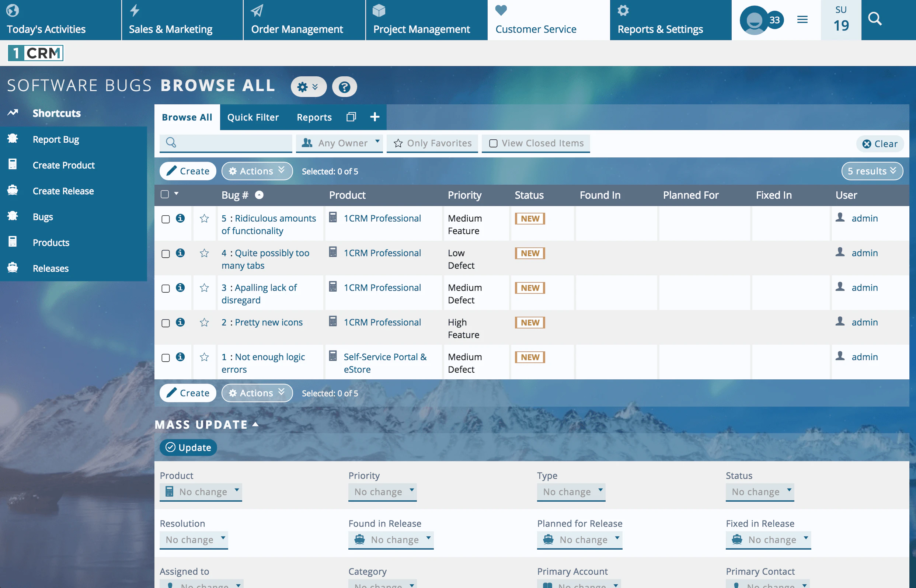The width and height of the screenshot is (916, 588).
Task: Expand the bottom Actions menu
Action: pyautogui.click(x=257, y=393)
